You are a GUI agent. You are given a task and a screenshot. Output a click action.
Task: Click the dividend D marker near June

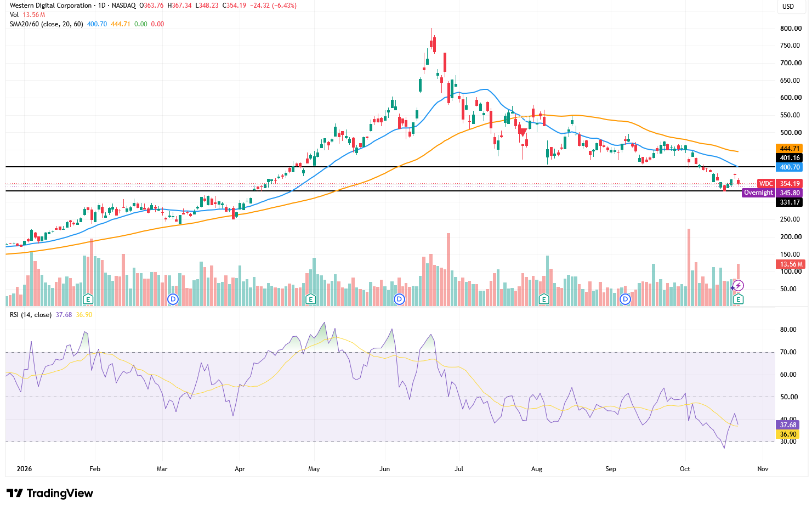(x=399, y=299)
